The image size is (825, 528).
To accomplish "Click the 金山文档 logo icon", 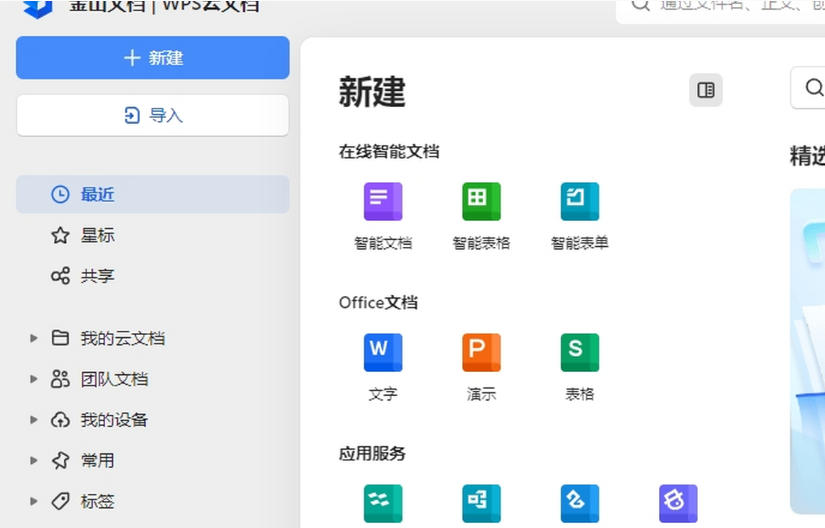I will (x=38, y=7).
